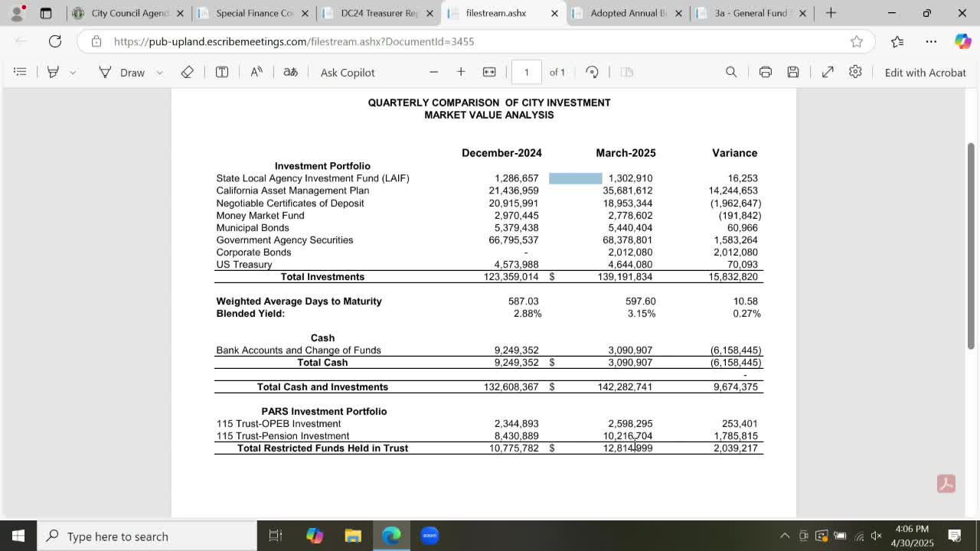The width and height of the screenshot is (980, 551).
Task: Click the vertical scrollbar thumb
Action: click(972, 246)
